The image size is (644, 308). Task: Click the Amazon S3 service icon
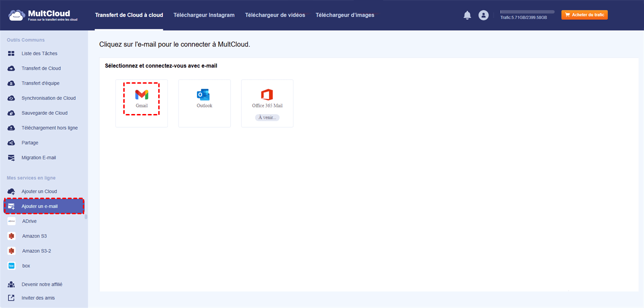(11, 236)
